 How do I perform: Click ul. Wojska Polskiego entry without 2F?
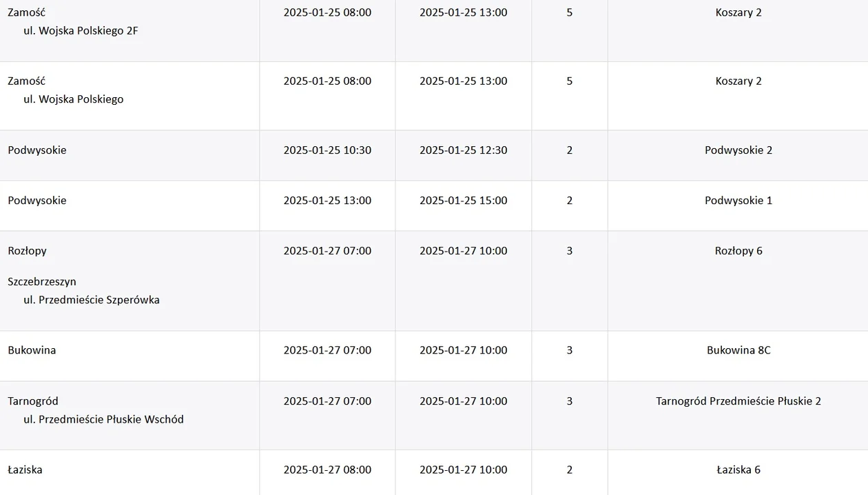tap(74, 99)
